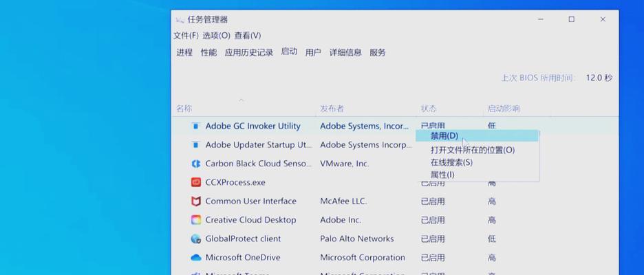Sort by the 启动影响 column header
Screen dimensions: 644x275
[x=504, y=109]
